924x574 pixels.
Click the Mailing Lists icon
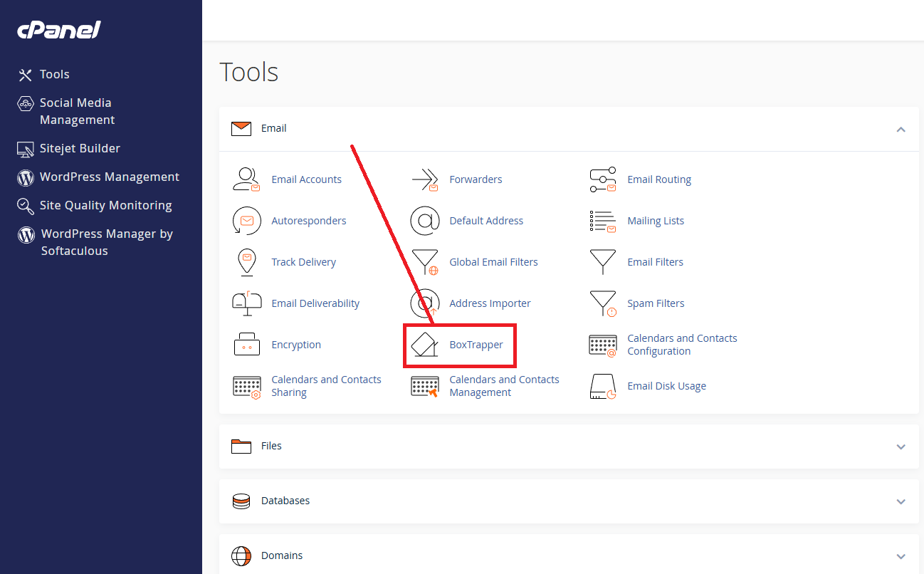pyautogui.click(x=603, y=221)
